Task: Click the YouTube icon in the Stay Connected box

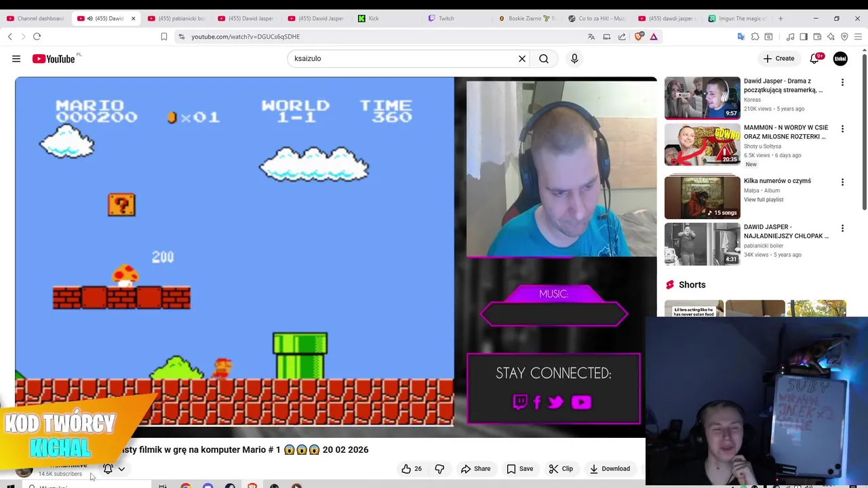Action: click(581, 402)
